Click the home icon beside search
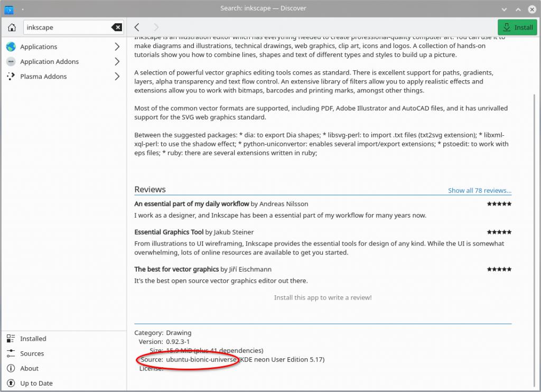 click(12, 27)
